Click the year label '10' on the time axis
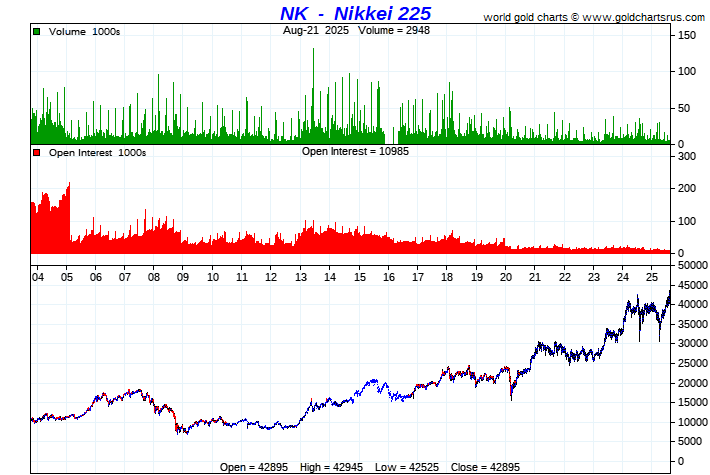Image resolution: width=710 pixels, height=475 pixels. [213, 277]
